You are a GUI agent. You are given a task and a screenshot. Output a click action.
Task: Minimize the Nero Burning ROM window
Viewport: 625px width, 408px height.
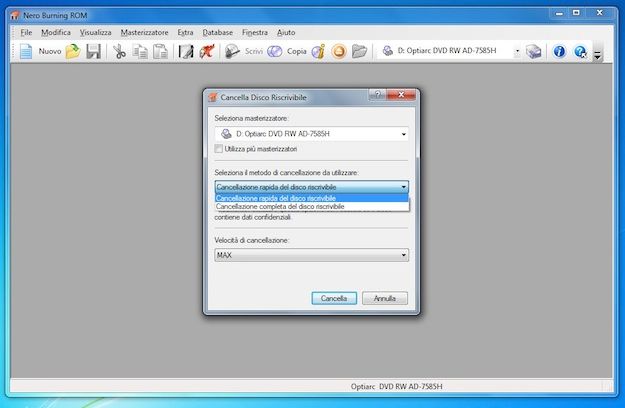point(559,13)
